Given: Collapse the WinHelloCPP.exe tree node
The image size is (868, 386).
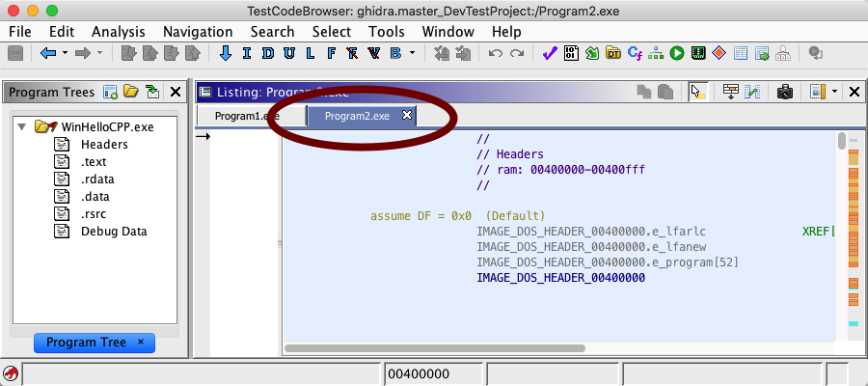Looking at the screenshot, I should tap(22, 126).
